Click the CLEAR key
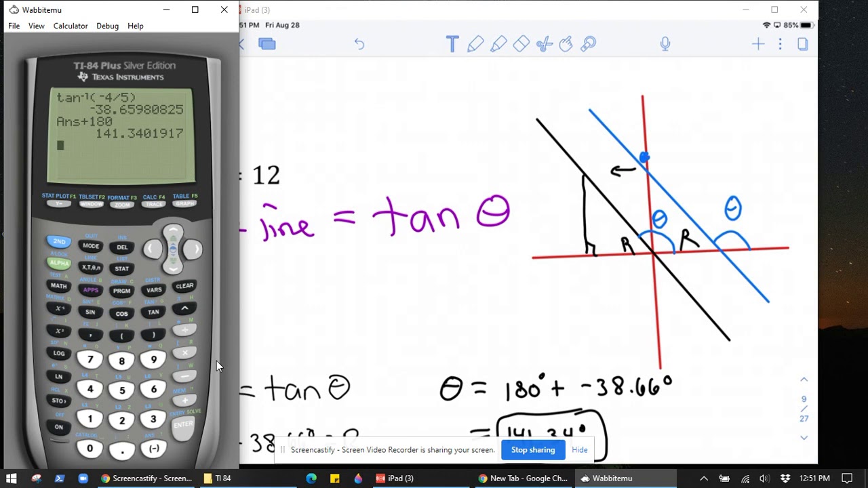The image size is (868, 488). 184,286
